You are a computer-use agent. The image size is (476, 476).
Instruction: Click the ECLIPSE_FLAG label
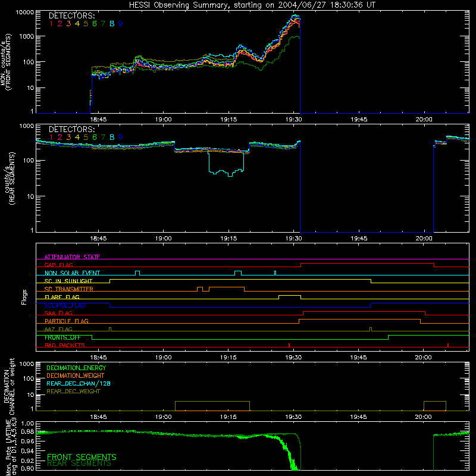click(x=65, y=305)
